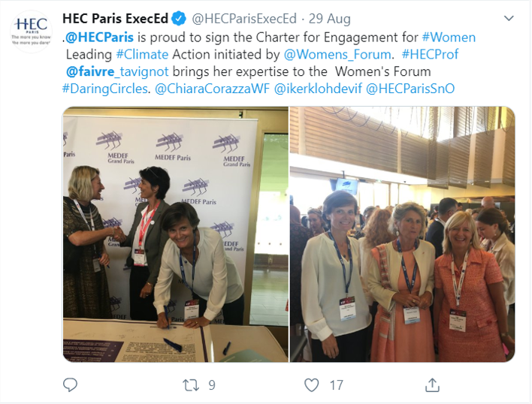Image resolution: width=532 pixels, height=404 pixels.
Task: Open @ChiaraCorazzaWF profile mention
Action: coord(212,89)
